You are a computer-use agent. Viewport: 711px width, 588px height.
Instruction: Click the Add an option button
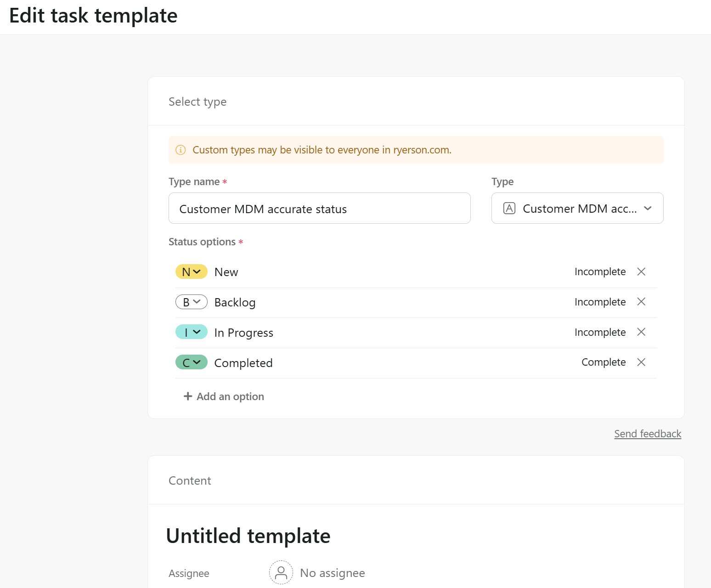(x=230, y=396)
